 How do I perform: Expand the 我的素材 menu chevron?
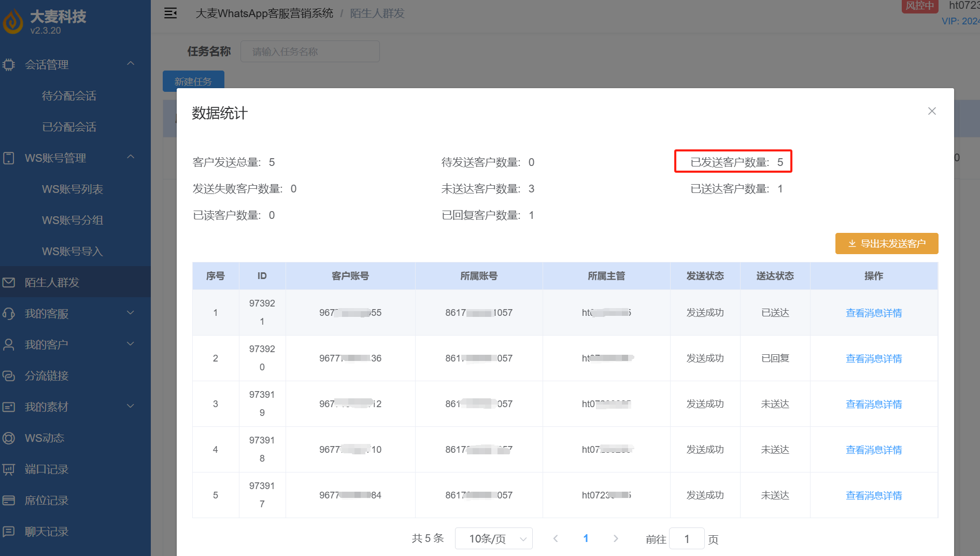pyautogui.click(x=131, y=406)
